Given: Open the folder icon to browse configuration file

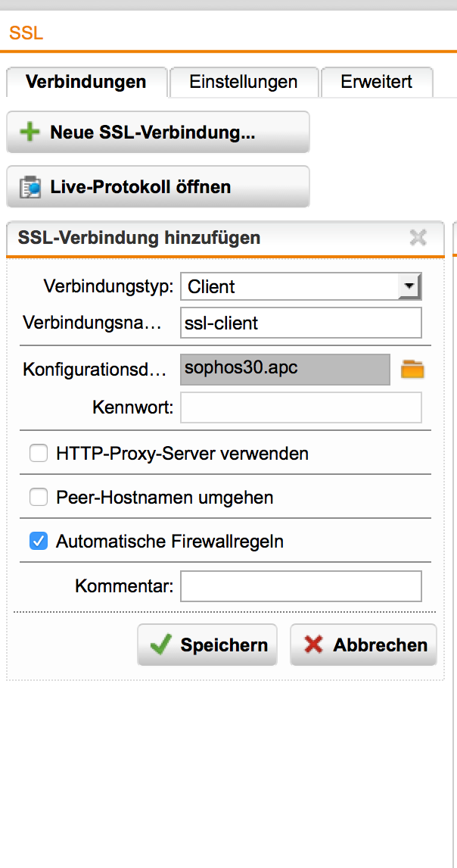Looking at the screenshot, I should 412,370.
